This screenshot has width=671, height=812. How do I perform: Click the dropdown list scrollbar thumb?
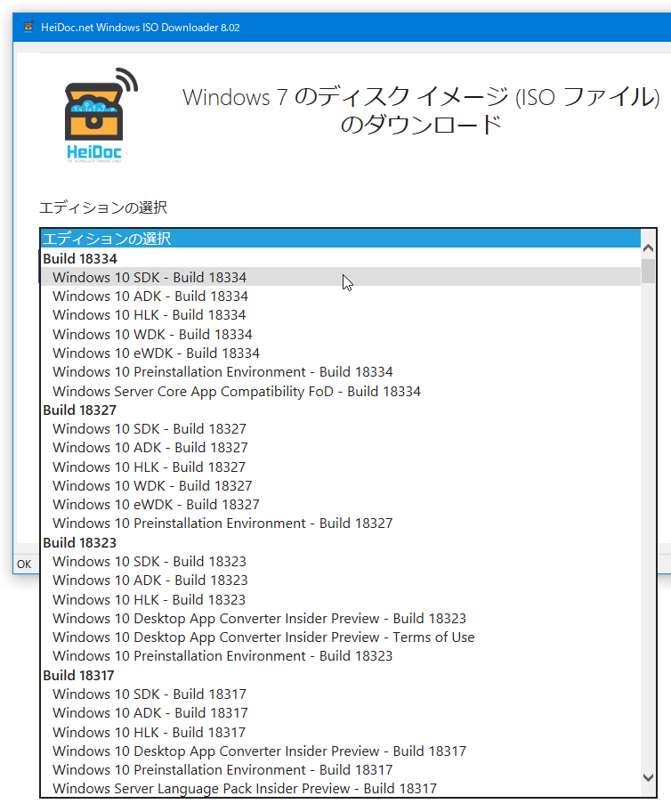[648, 271]
